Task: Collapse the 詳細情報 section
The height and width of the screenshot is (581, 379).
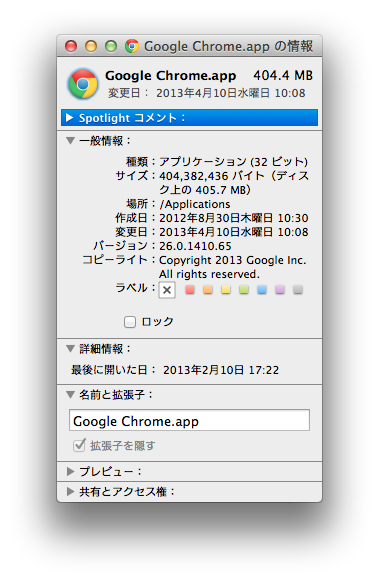Action: coord(70,349)
